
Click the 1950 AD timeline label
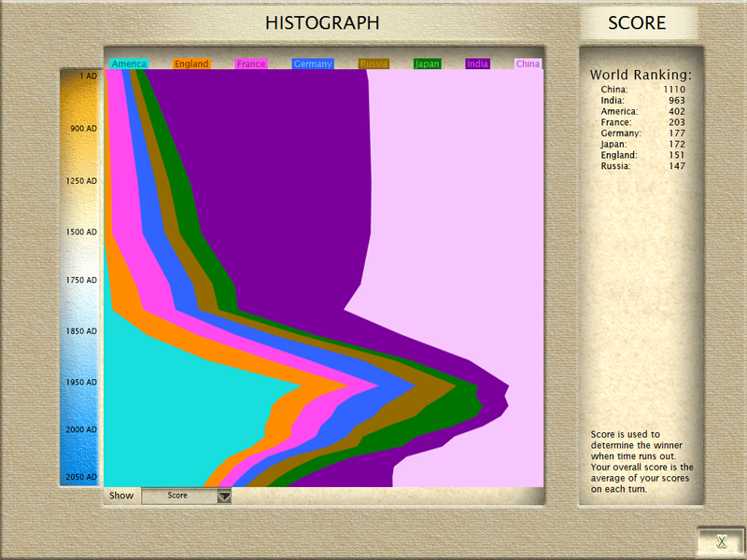tap(81, 382)
